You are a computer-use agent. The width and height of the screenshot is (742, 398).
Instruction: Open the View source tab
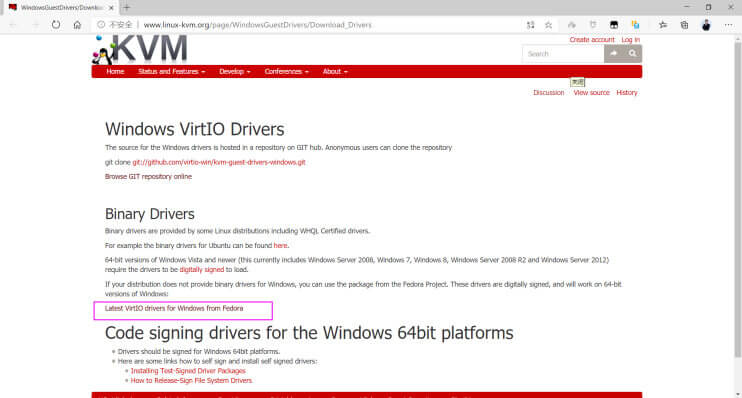[x=592, y=93]
